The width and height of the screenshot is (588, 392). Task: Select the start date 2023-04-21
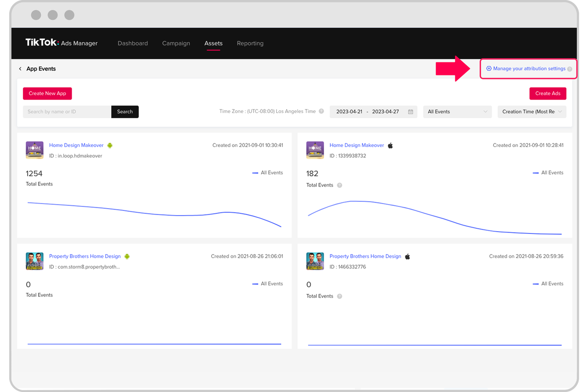tap(349, 112)
